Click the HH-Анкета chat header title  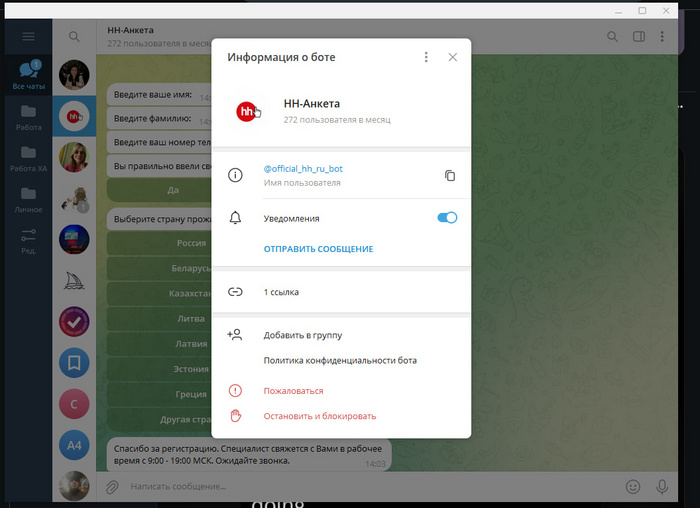pos(130,30)
